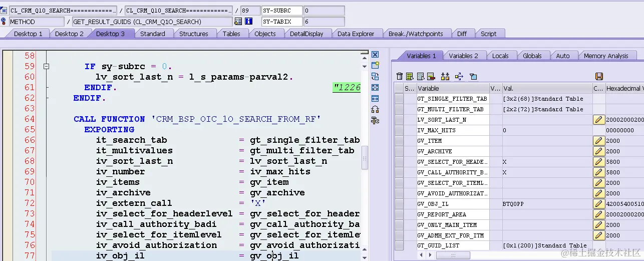
Task: Switch to the Desktop 1 tab
Action: click(28, 34)
